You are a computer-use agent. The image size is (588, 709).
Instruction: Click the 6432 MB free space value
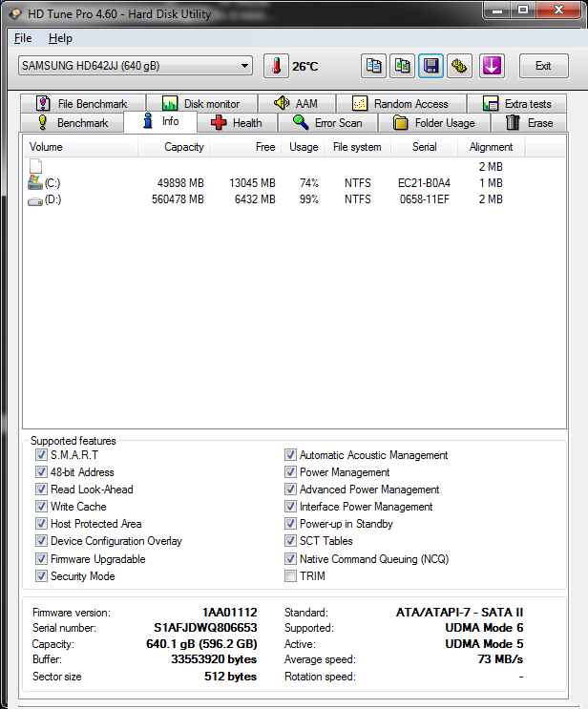[x=255, y=199]
